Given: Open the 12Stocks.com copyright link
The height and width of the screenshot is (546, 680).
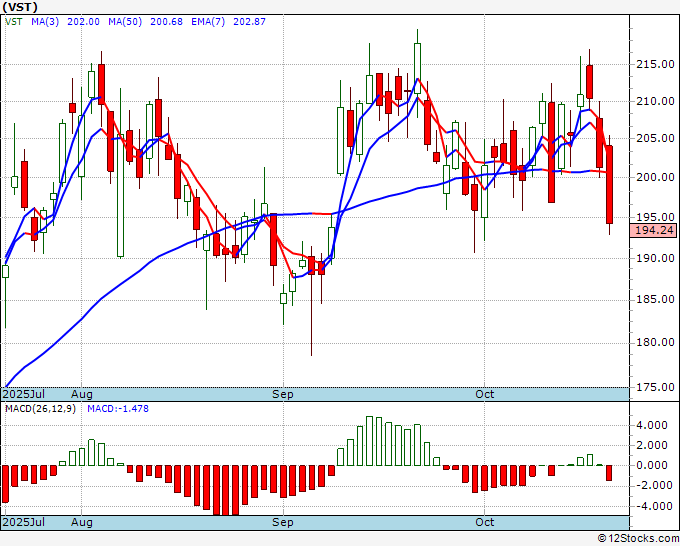Looking at the screenshot, I should click(638, 539).
